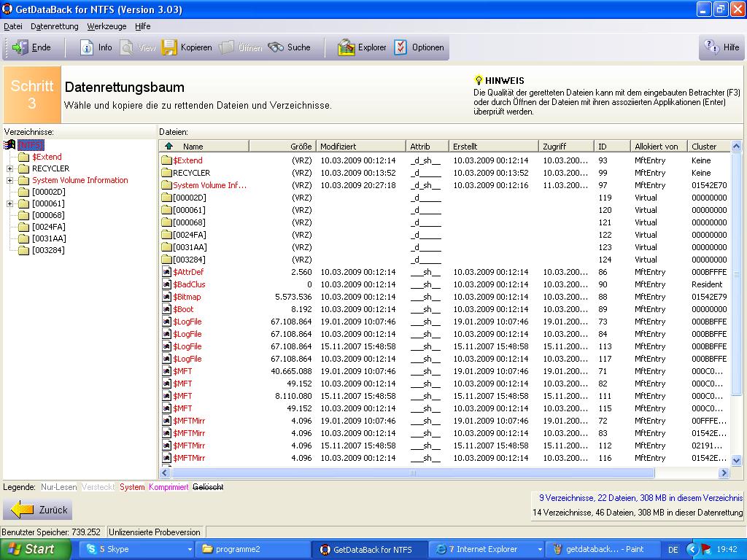Click the vertical scrollbar up arrow
This screenshot has width=747, height=560.
coord(737,146)
